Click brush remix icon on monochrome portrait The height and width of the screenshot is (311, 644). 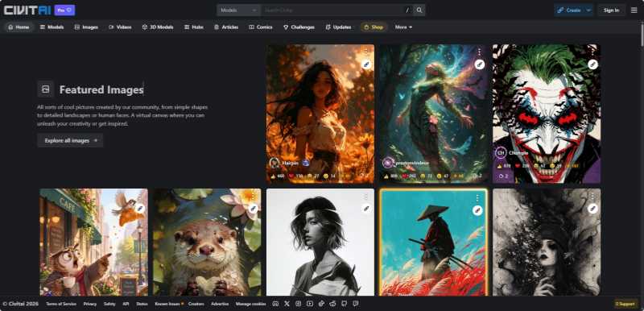(366, 209)
